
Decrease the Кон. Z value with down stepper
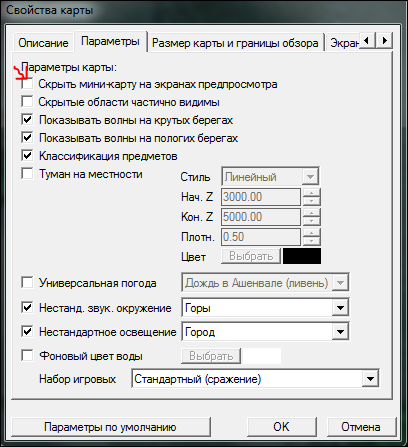point(311,221)
